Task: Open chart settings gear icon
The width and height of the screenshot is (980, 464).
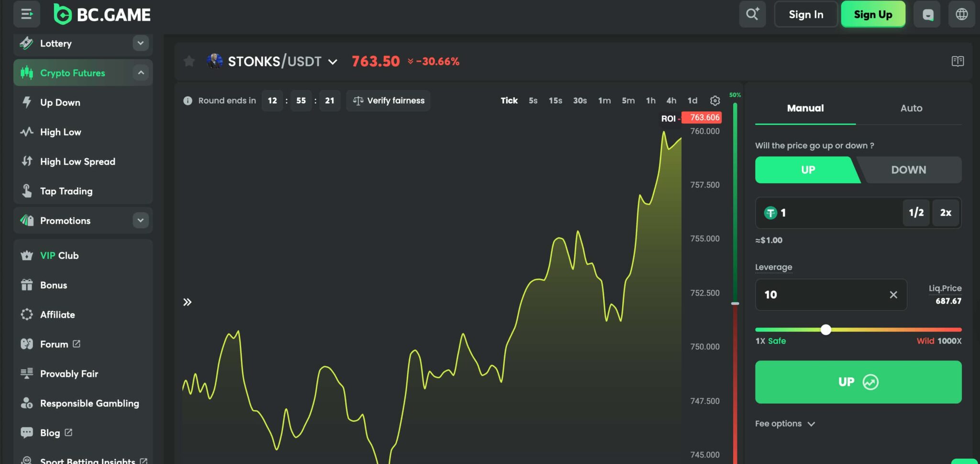Action: [x=715, y=101]
